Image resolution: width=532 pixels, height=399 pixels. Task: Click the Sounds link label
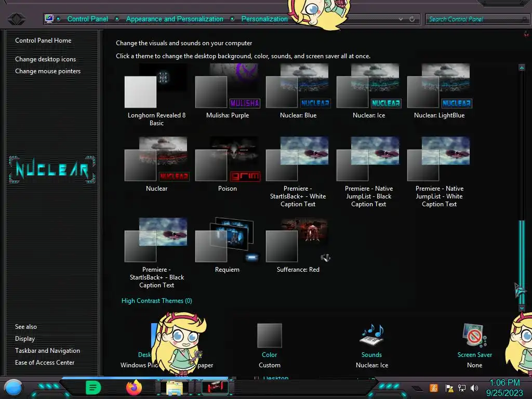point(371,354)
